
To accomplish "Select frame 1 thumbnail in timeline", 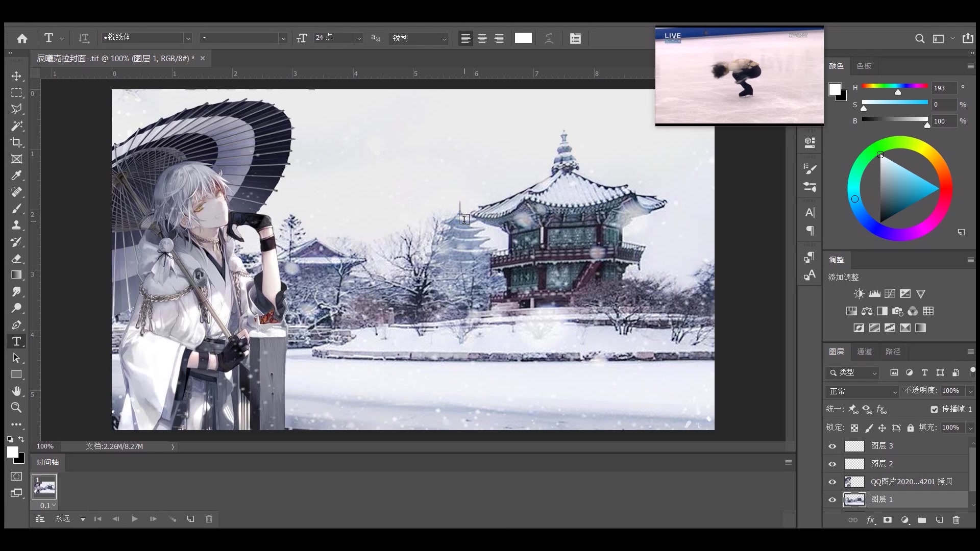I will pyautogui.click(x=44, y=487).
